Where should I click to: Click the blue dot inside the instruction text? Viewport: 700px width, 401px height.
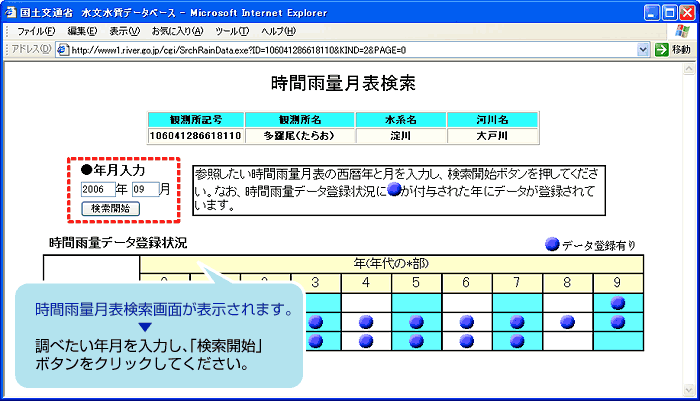click(x=393, y=188)
